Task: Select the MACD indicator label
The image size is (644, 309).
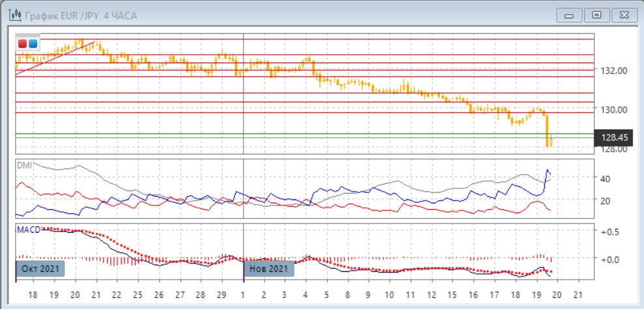Action: [28, 229]
